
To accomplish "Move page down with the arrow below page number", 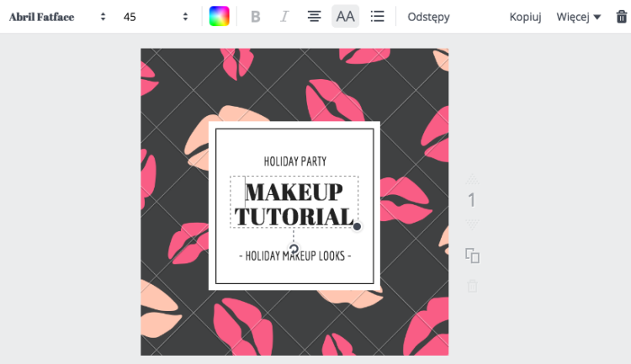I will click(473, 224).
